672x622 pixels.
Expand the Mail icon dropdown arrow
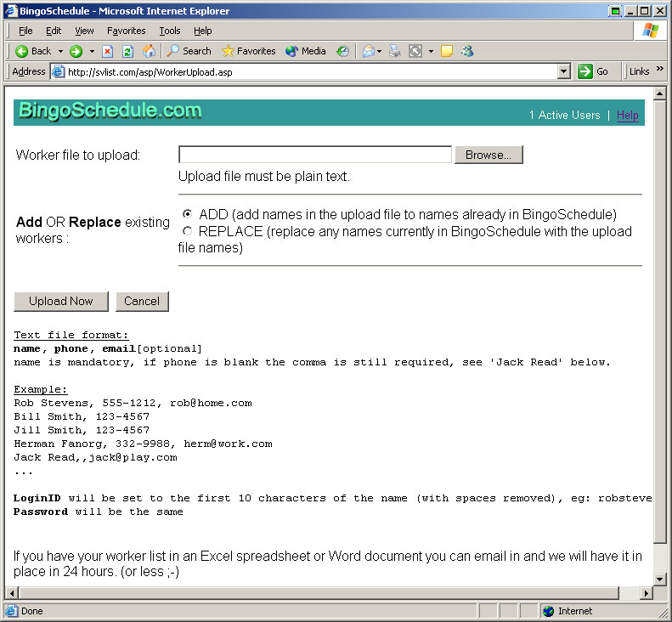379,52
